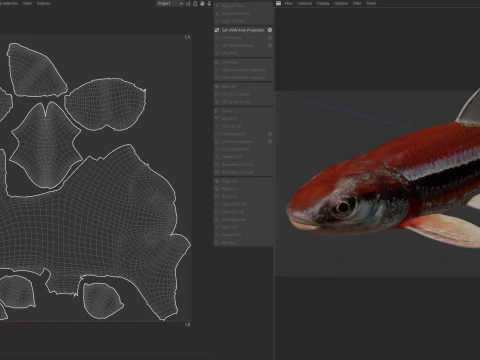The width and height of the screenshot is (480, 360).
Task: Open options gear beside UV Unwrap
Action: (270, 38)
